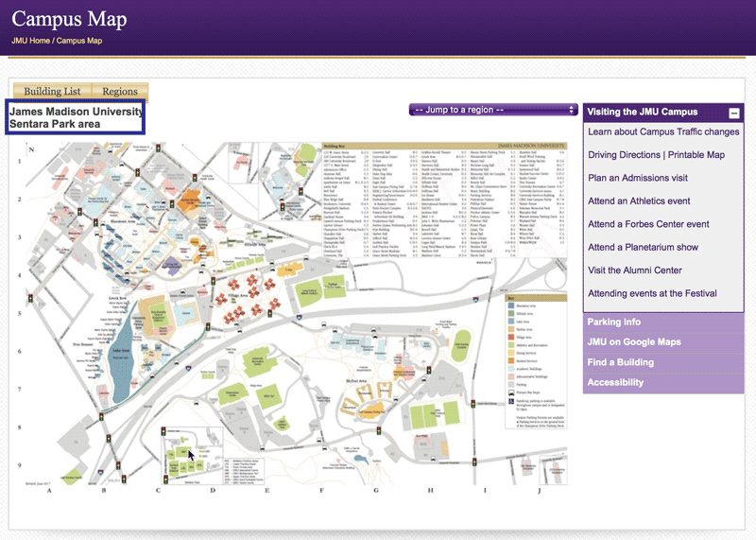The image size is (756, 540).
Task: Click the Hillside Area label on the map
Action: tap(255, 245)
